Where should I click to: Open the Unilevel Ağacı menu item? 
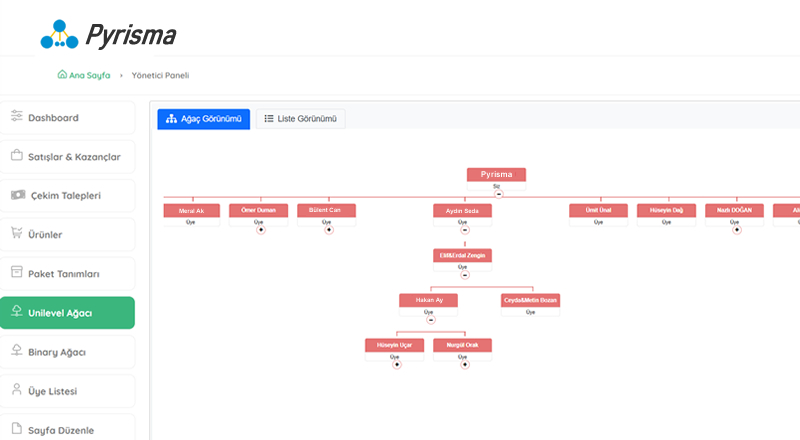67,313
